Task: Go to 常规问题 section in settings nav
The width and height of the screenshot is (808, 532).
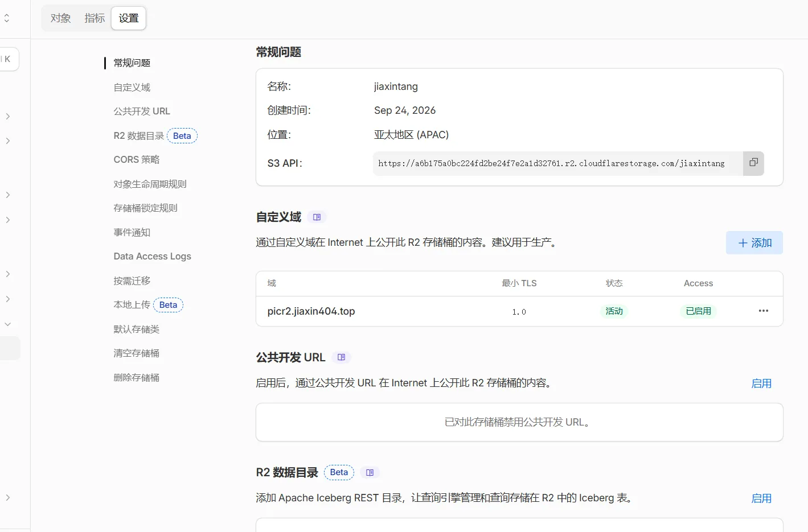Action: pyautogui.click(x=132, y=63)
